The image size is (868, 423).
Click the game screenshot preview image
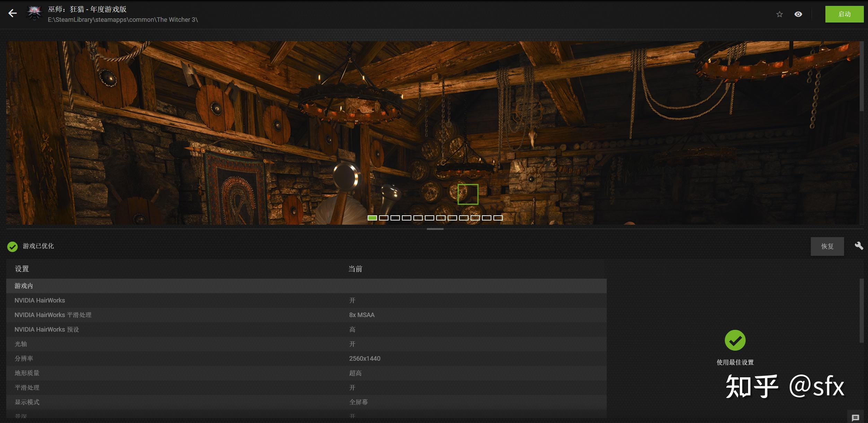click(x=432, y=133)
